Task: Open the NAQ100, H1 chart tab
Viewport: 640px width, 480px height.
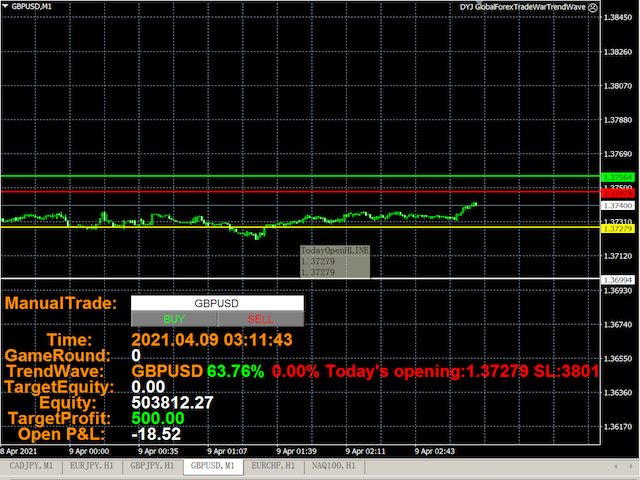Action: coord(333,466)
